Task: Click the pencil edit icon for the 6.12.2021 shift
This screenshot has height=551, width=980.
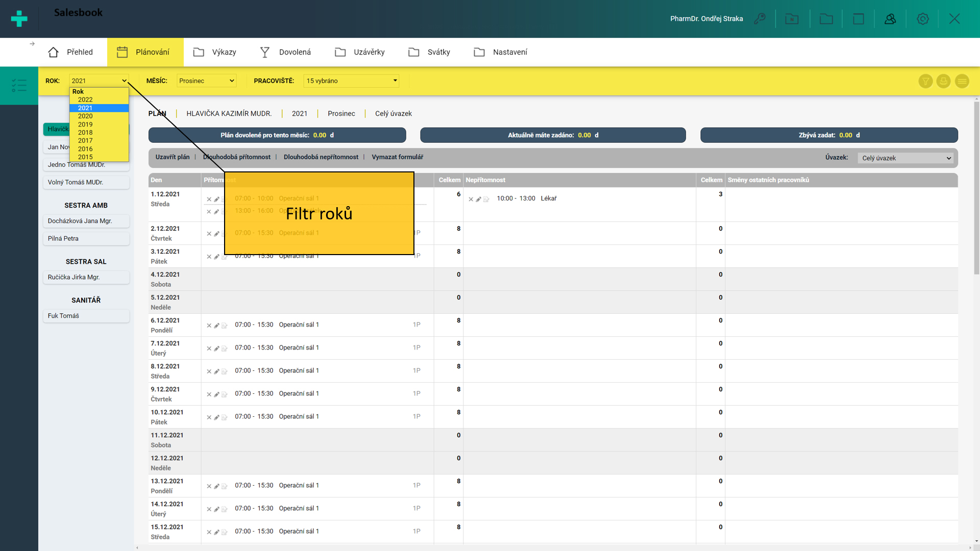Action: [216, 325]
